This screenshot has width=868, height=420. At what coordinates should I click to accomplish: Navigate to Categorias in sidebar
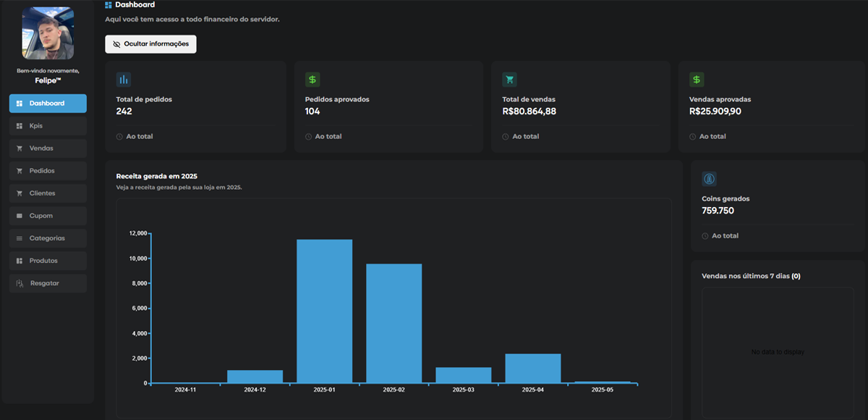pos(48,238)
